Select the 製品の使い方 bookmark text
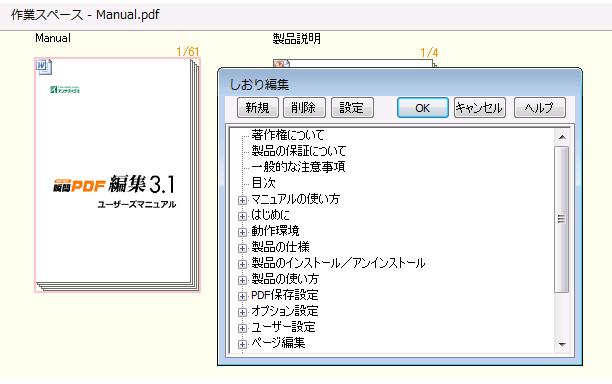Viewport: 612px width, 384px height. [x=285, y=279]
